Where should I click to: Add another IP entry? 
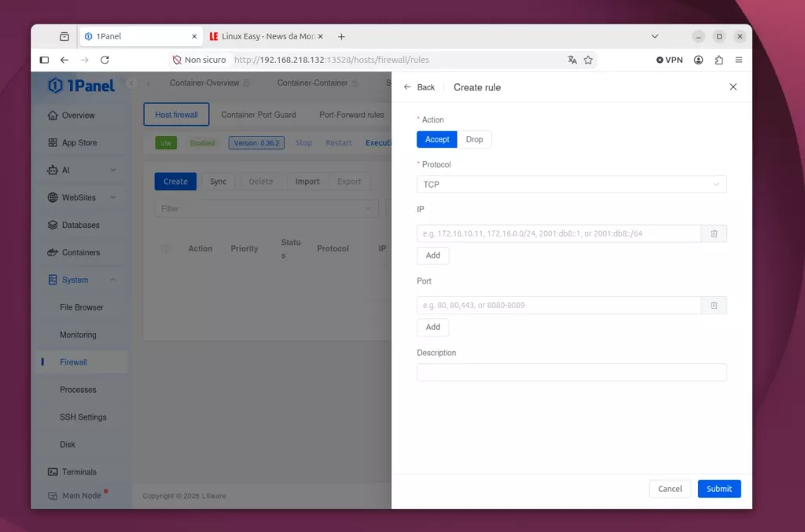433,255
